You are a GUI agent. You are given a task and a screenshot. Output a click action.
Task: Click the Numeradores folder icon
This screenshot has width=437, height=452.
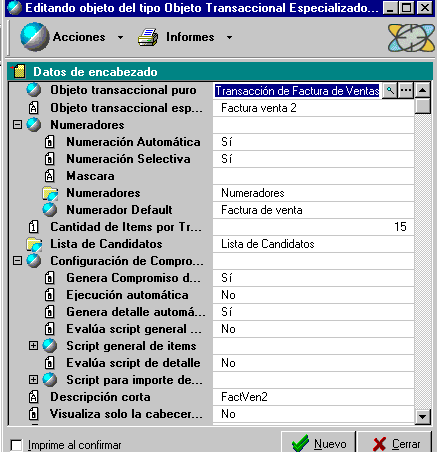point(50,193)
